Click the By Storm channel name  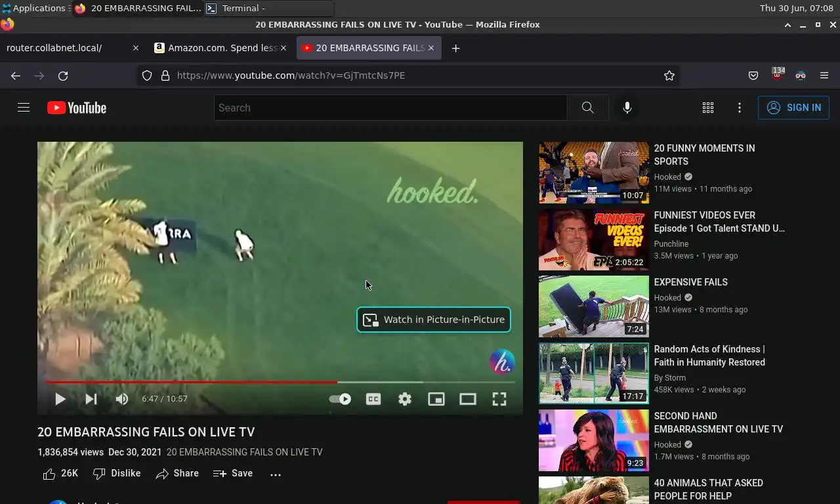(669, 378)
